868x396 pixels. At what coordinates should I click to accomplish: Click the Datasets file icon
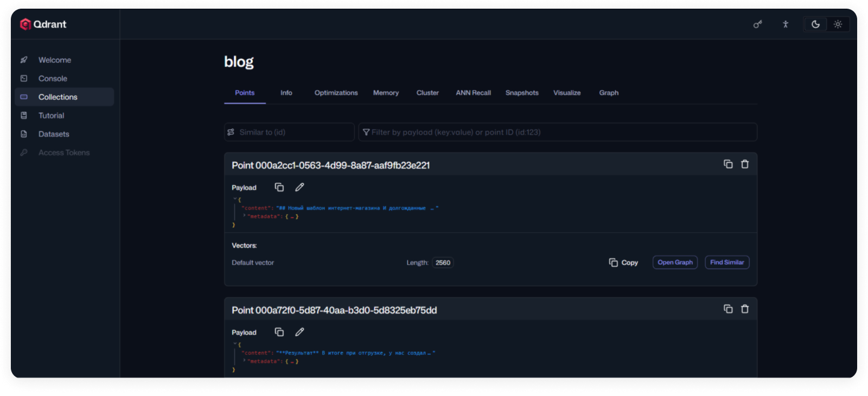[x=24, y=133]
